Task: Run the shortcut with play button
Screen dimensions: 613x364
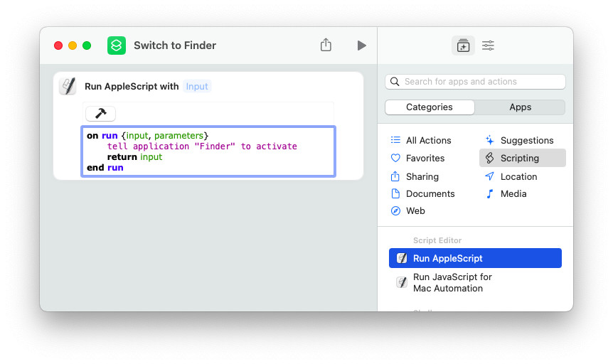Action: pos(361,45)
